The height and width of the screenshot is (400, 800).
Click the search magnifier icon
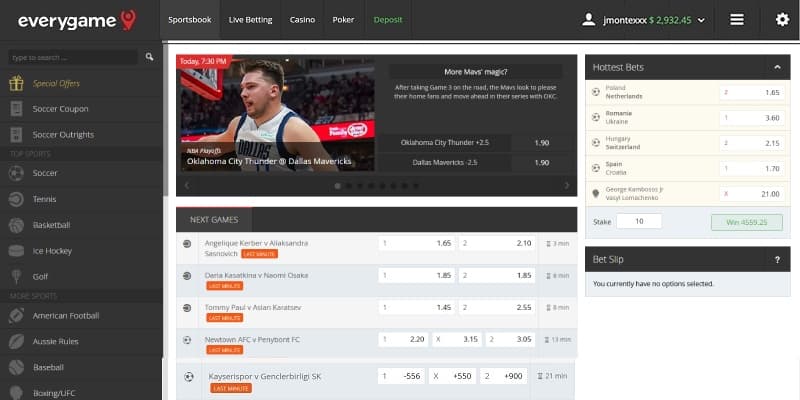click(149, 58)
